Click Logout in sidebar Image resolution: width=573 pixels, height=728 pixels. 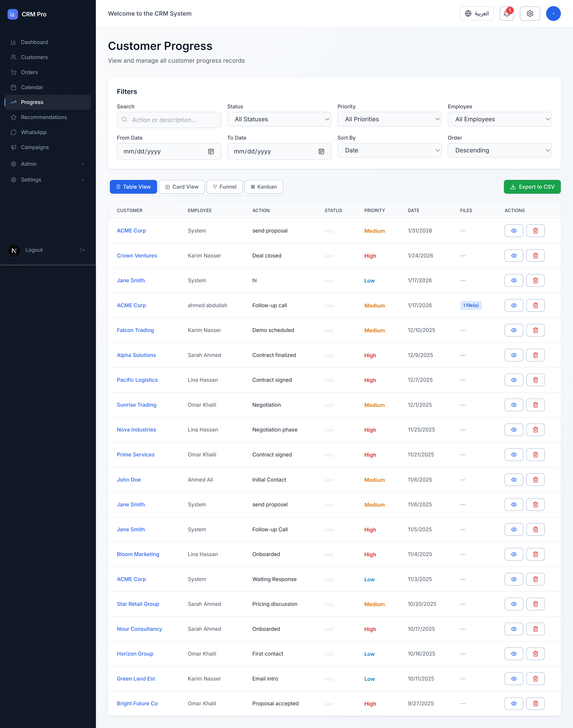[34, 250]
